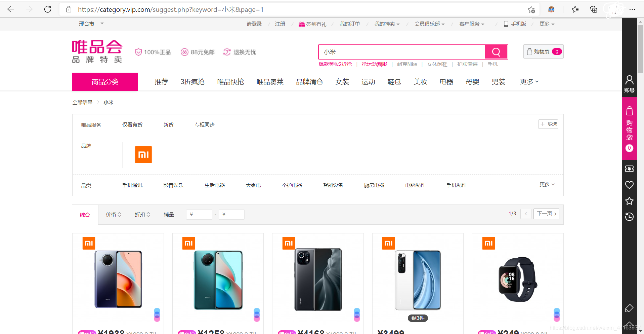Click the browser address bar URL

[x=171, y=9]
